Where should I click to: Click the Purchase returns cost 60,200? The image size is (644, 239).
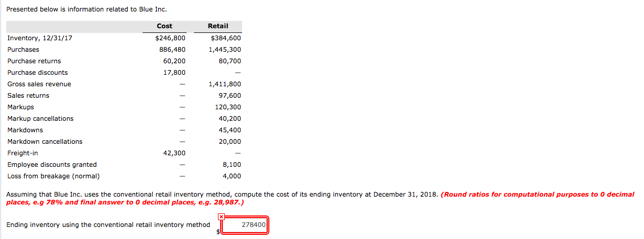(174, 61)
